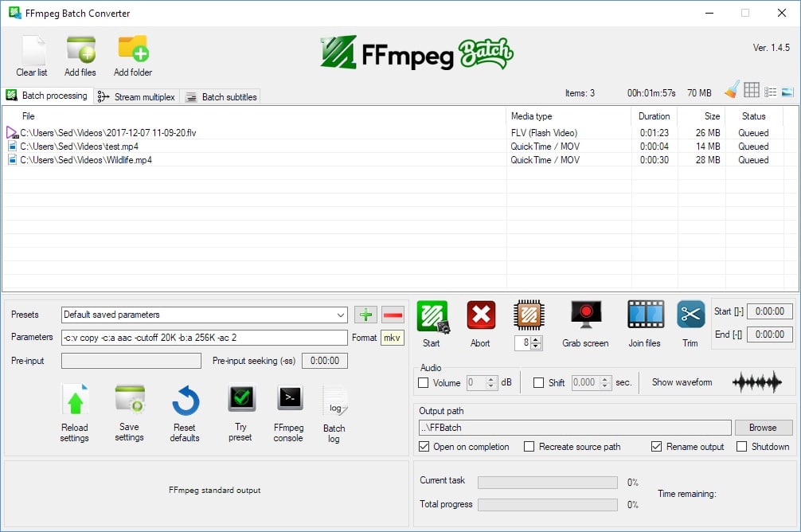
Task: Sort by the File column header
Action: point(254,116)
